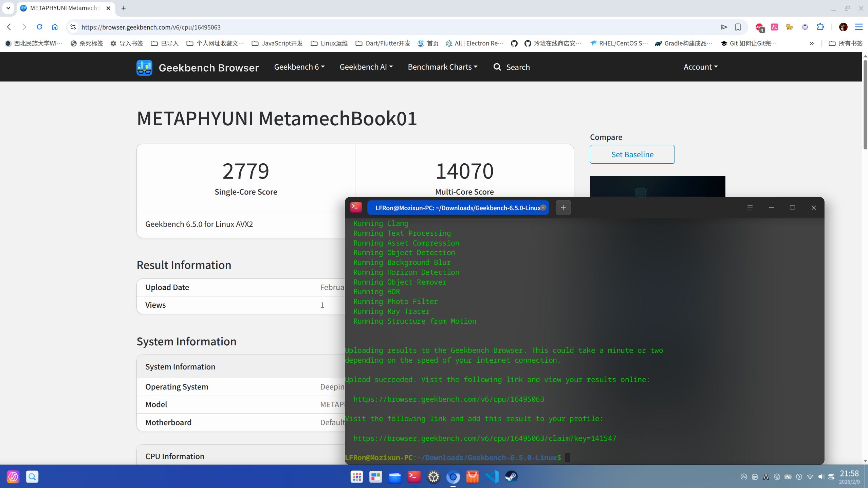Open a new browser tab
Image resolution: width=868 pixels, height=488 pixels.
(x=124, y=8)
